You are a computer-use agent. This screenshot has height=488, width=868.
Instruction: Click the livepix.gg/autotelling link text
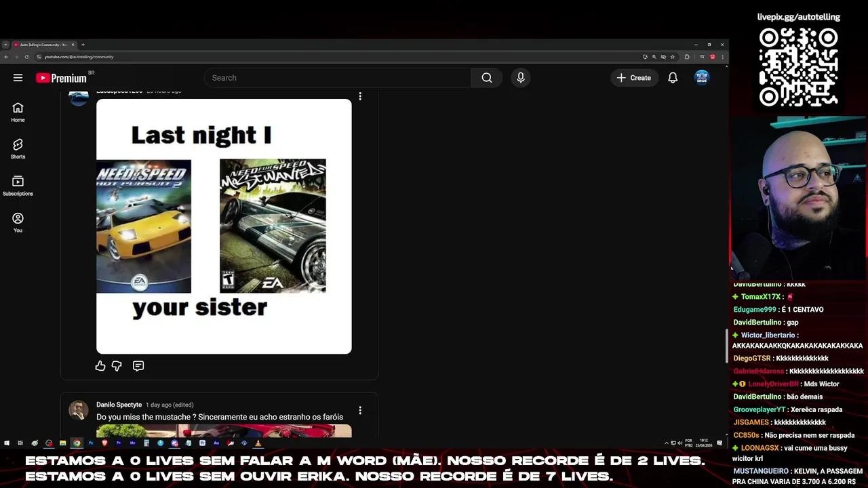point(799,17)
